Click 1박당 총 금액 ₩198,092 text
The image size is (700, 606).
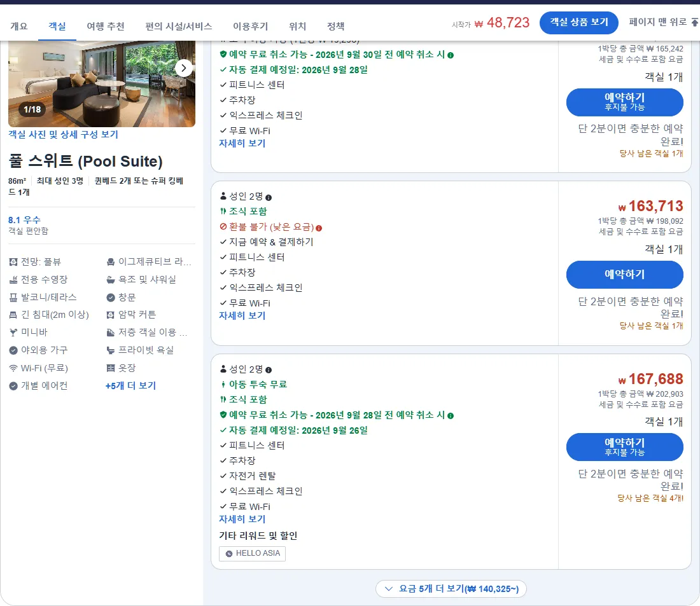(x=640, y=221)
